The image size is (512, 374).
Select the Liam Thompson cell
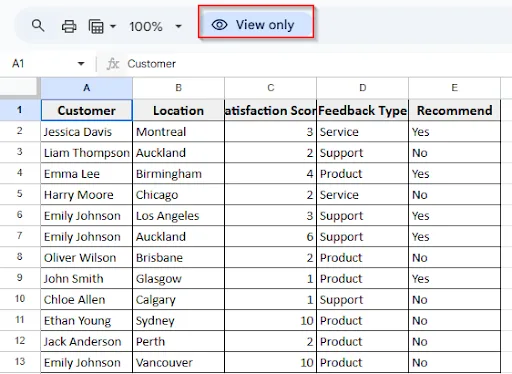[87, 153]
